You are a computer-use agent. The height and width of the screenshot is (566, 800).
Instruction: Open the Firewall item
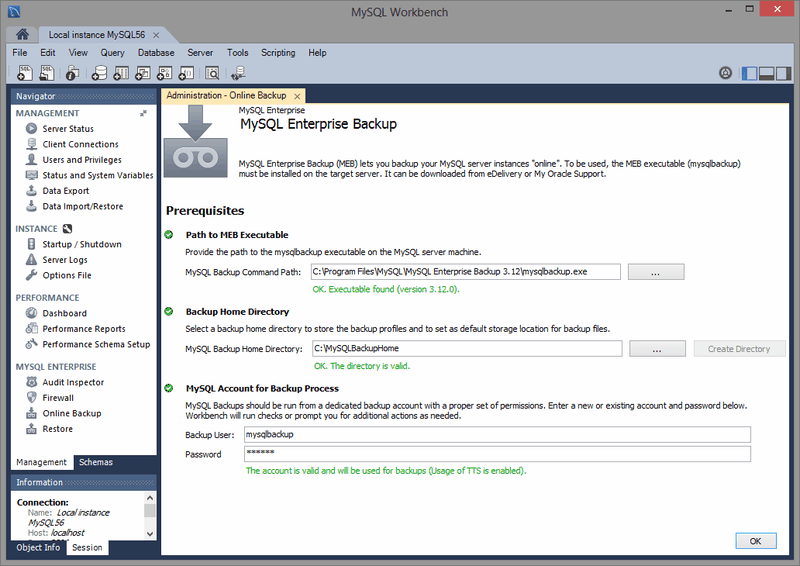[58, 398]
